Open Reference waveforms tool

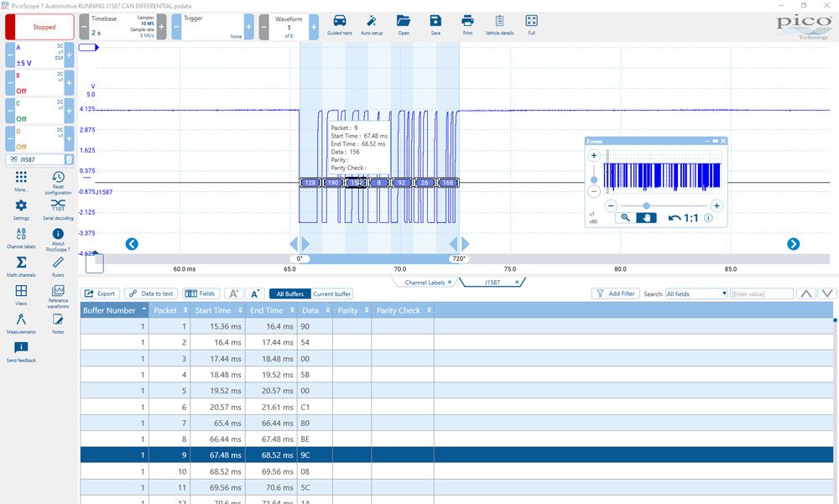coord(58,296)
